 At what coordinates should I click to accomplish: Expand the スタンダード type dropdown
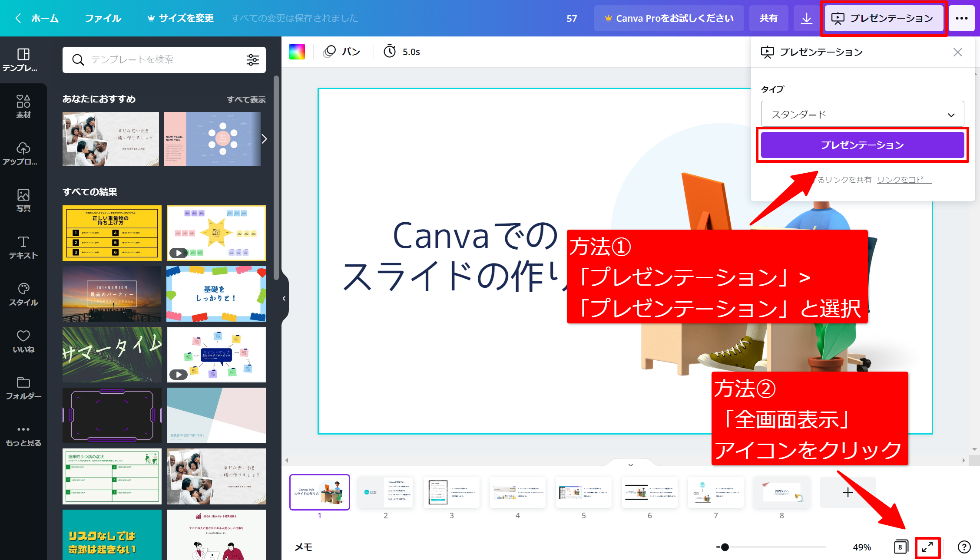[862, 115]
